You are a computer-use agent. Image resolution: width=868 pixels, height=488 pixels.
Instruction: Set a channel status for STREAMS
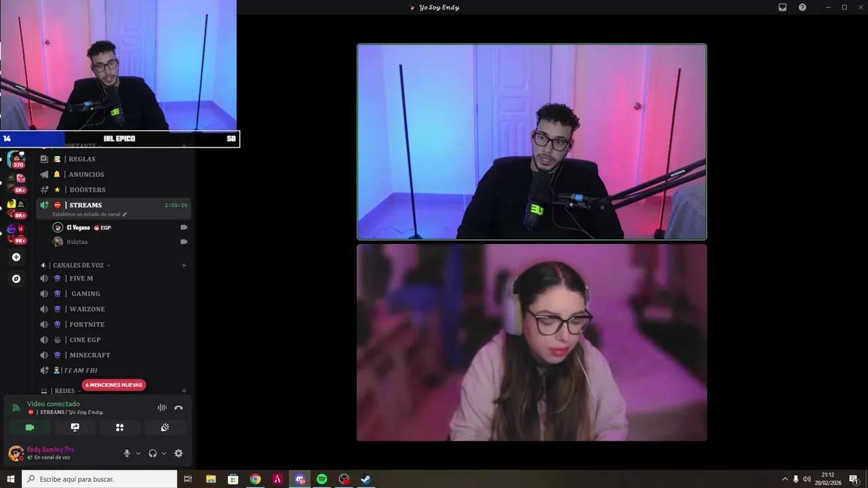coord(90,214)
